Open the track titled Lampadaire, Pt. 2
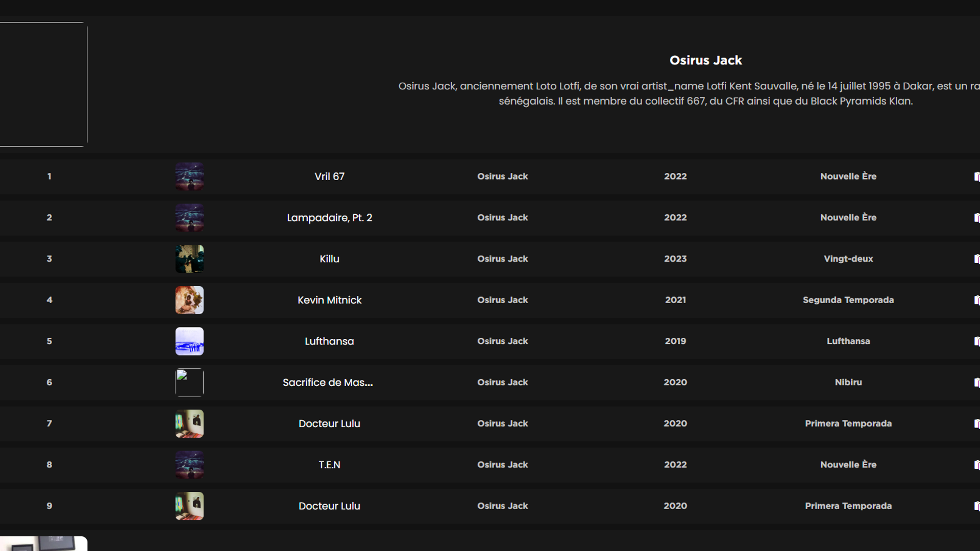The width and height of the screenshot is (980, 551). click(x=329, y=218)
